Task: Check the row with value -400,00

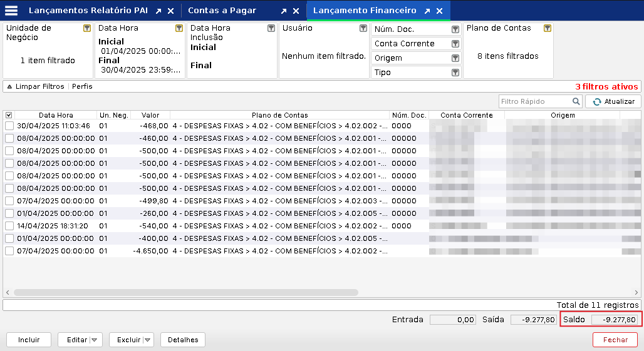Action: click(9, 238)
